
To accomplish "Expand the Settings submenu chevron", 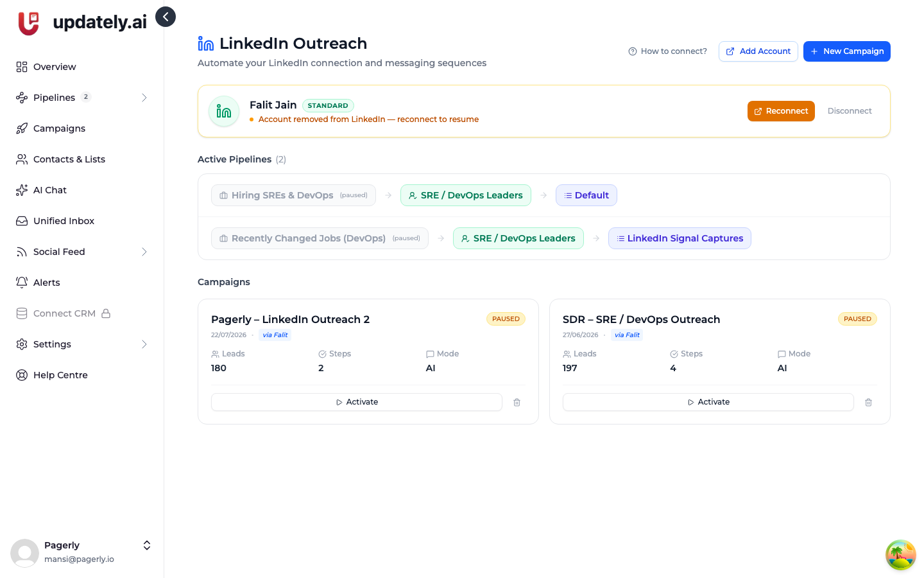I will [x=144, y=344].
